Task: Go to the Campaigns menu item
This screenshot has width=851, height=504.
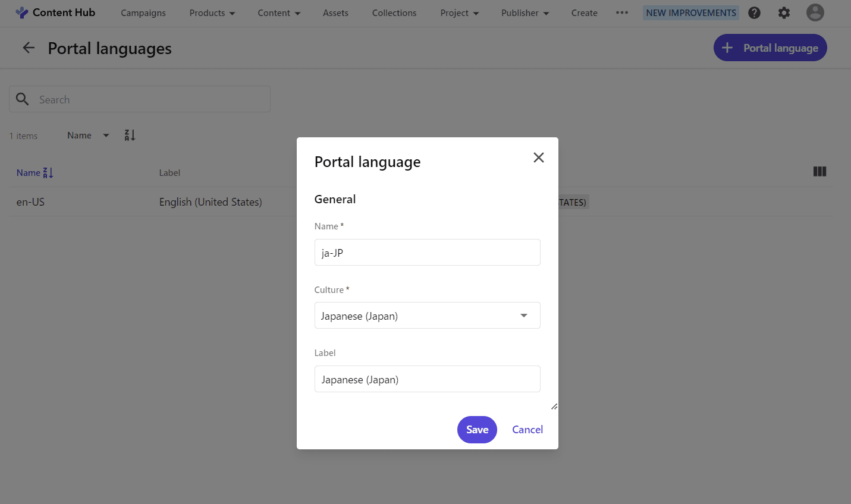Action: pos(143,13)
